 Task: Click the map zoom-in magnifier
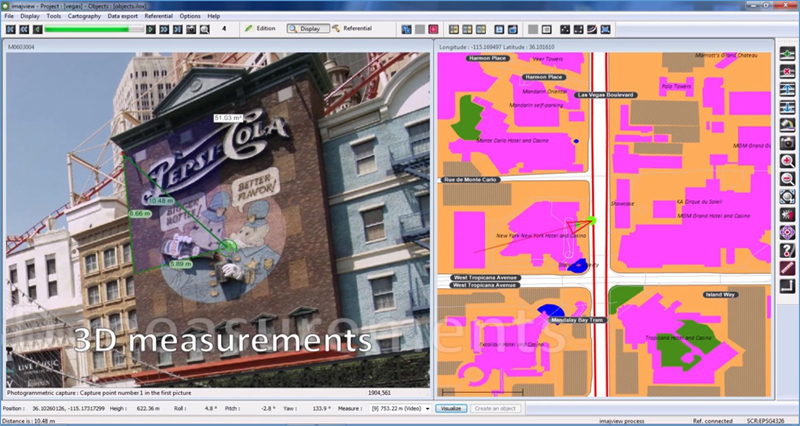[x=787, y=161]
